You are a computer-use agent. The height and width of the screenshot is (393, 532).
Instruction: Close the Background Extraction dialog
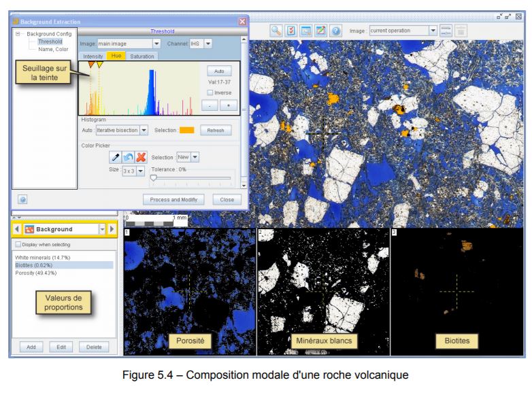tap(242, 21)
